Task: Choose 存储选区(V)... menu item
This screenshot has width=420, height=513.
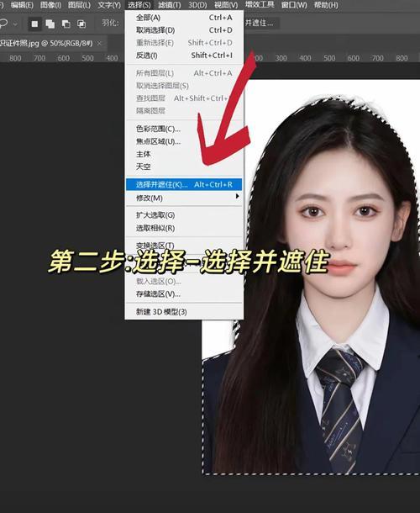Action: [x=184, y=294]
